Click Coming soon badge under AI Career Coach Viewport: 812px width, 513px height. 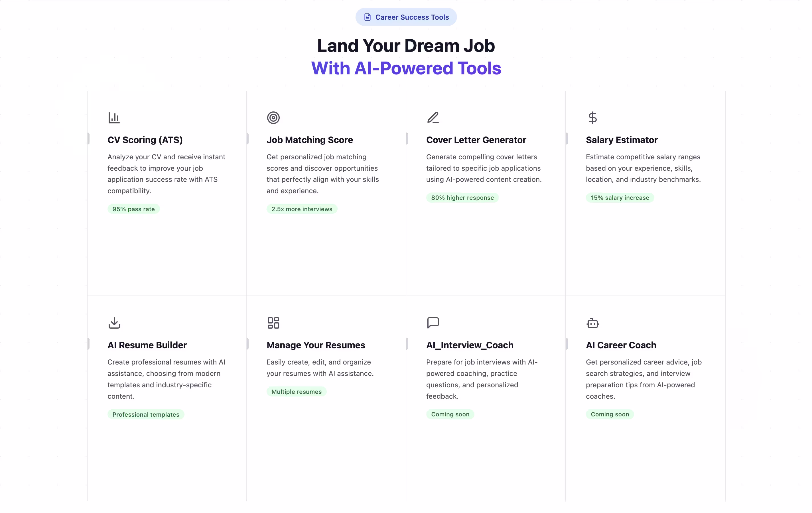(610, 414)
